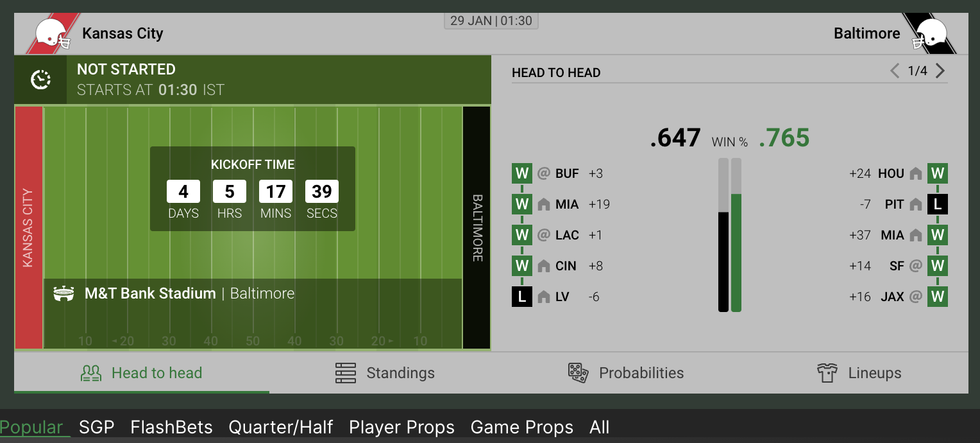Image resolution: width=980 pixels, height=443 pixels.
Task: Click the away @ icon beside BUF
Action: click(544, 174)
